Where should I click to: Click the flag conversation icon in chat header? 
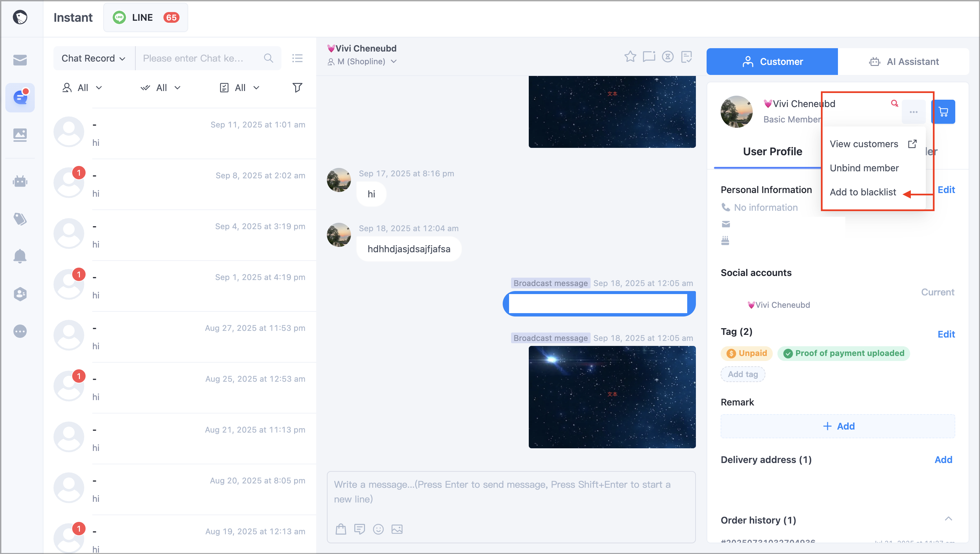(x=649, y=57)
